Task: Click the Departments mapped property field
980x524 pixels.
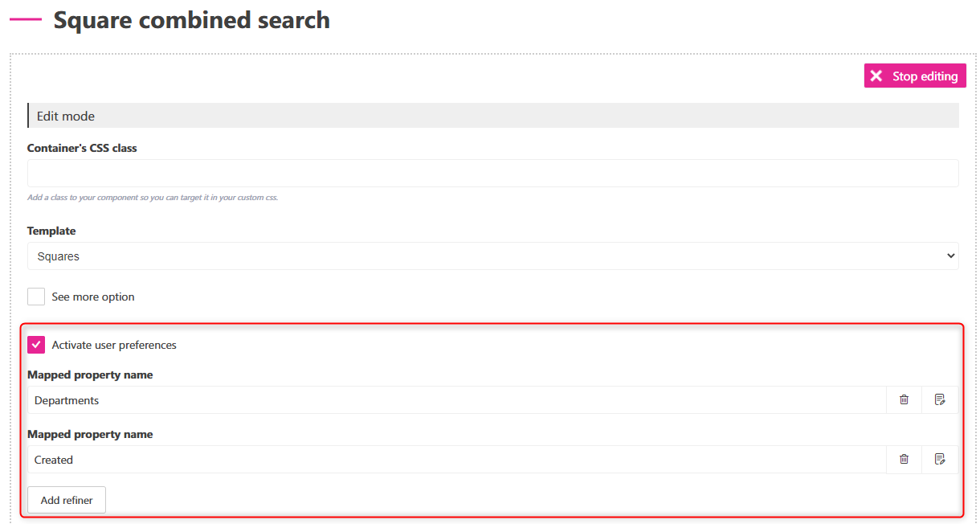Action: tap(457, 399)
